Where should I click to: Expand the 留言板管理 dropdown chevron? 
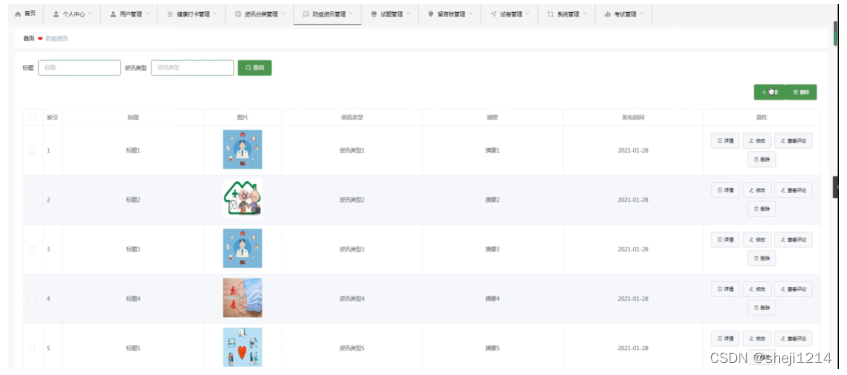(471, 14)
